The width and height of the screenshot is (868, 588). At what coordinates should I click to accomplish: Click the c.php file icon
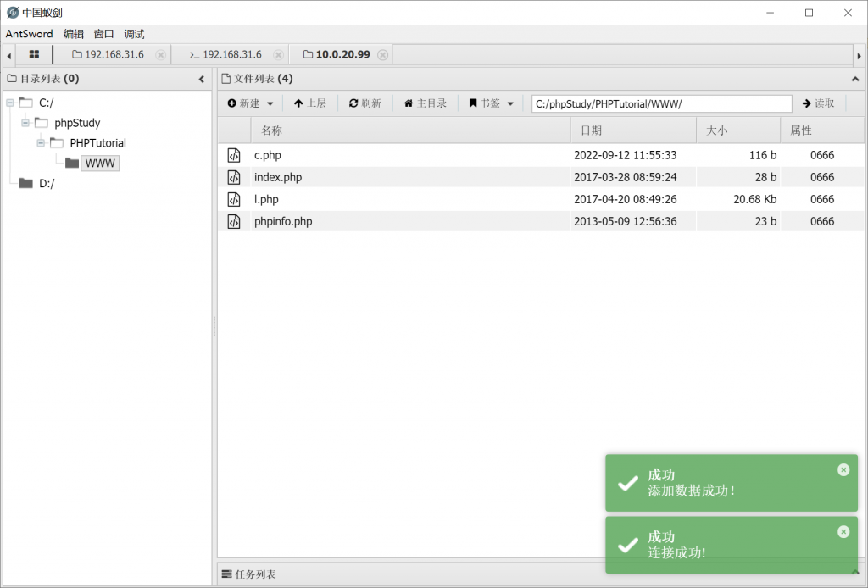[x=234, y=155]
